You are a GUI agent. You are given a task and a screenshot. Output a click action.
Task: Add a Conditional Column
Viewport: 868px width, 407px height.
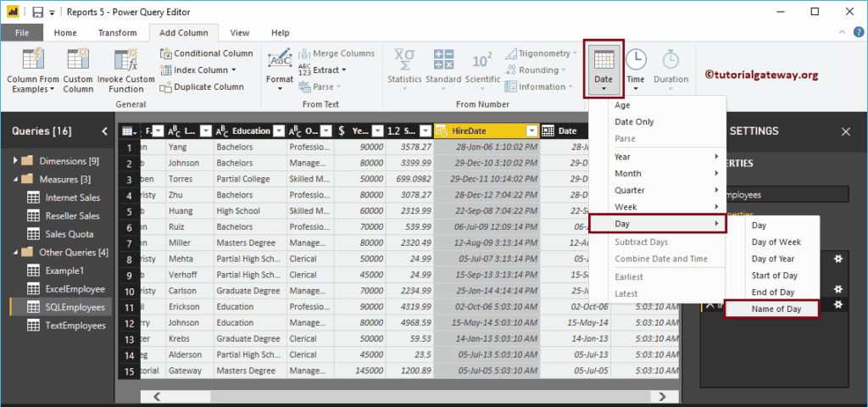[x=207, y=53]
